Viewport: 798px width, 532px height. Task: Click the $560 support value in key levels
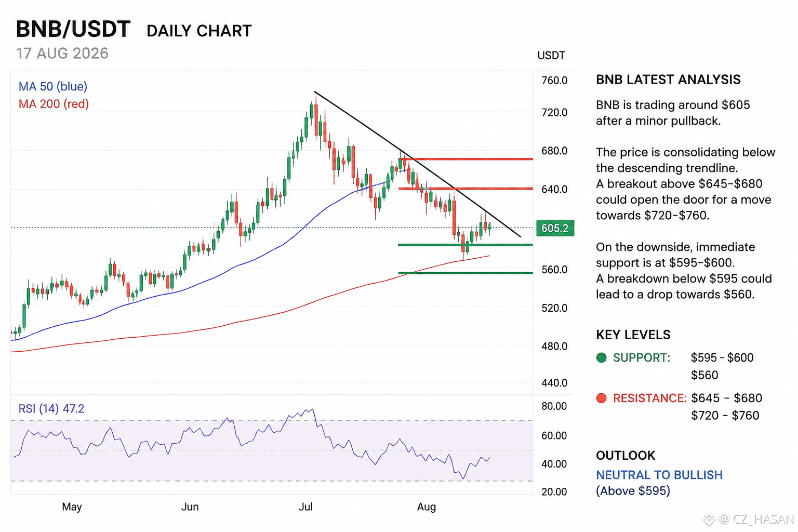(x=704, y=375)
